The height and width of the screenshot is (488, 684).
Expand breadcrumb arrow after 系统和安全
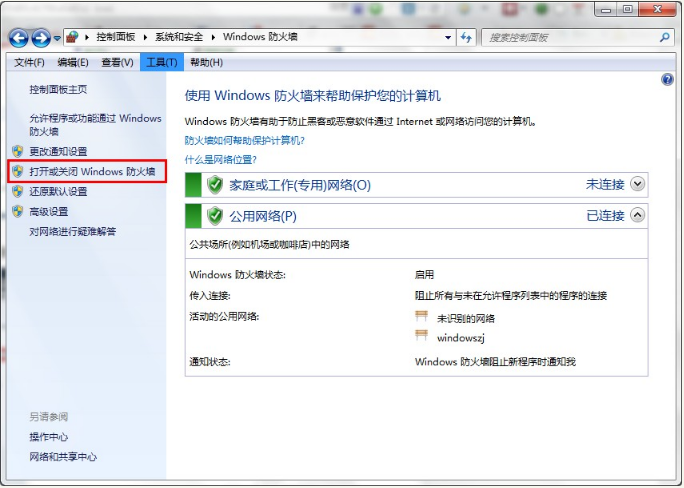pos(213,38)
